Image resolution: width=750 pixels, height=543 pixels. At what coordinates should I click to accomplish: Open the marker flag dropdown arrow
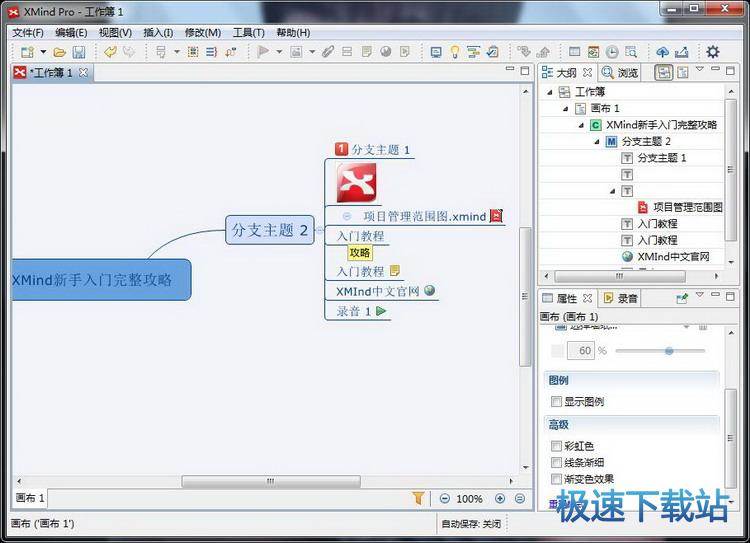279,52
